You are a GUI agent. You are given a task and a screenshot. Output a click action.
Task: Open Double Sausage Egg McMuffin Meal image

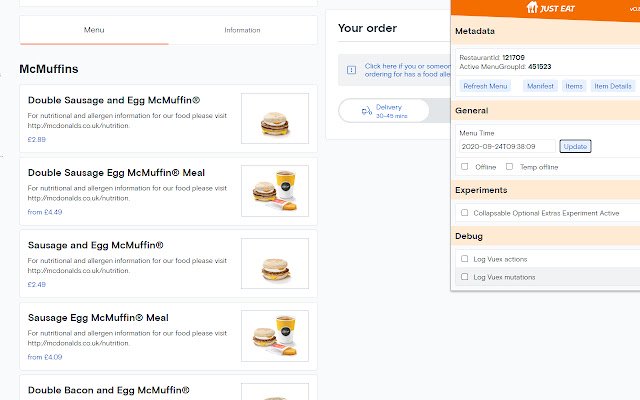(275, 191)
